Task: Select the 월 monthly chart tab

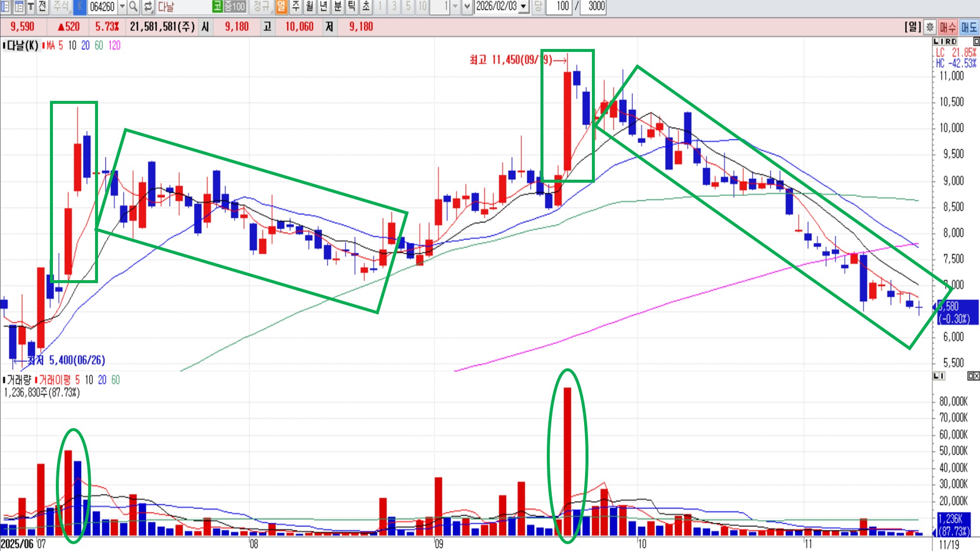Action: click(x=310, y=6)
